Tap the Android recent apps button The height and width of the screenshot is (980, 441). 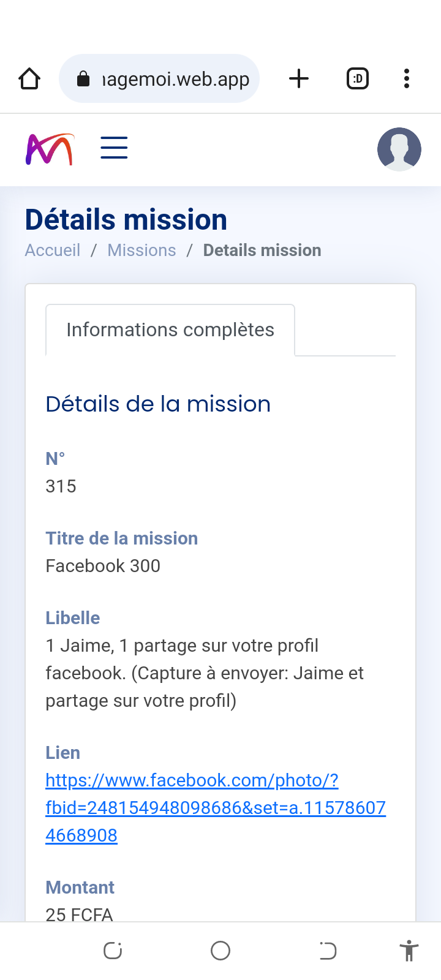click(x=113, y=951)
